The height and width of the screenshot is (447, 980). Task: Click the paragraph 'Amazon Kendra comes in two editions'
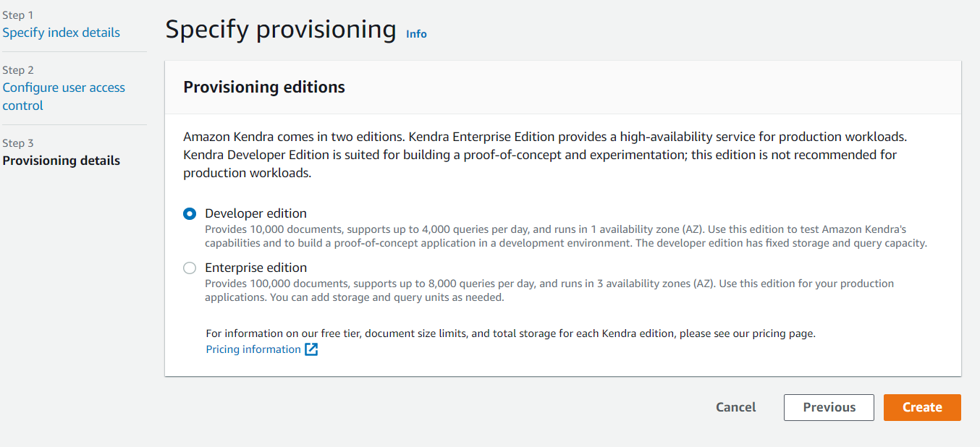coord(545,155)
